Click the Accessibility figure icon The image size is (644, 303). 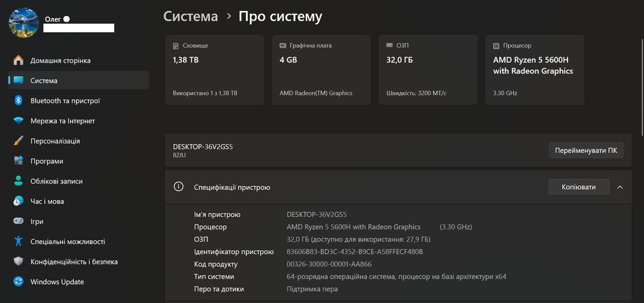click(x=19, y=241)
